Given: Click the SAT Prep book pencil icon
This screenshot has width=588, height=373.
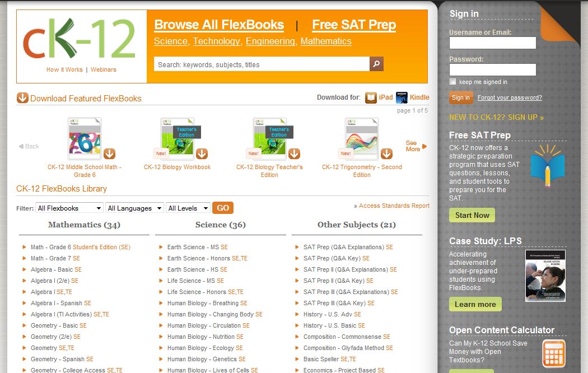Looking at the screenshot, I should pyautogui.click(x=548, y=166).
